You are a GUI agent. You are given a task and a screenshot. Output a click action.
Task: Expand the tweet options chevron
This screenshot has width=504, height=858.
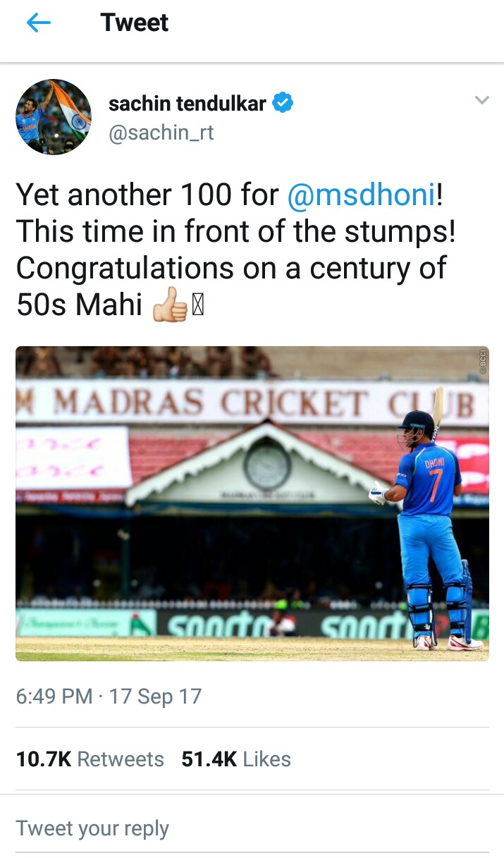pos(481,101)
